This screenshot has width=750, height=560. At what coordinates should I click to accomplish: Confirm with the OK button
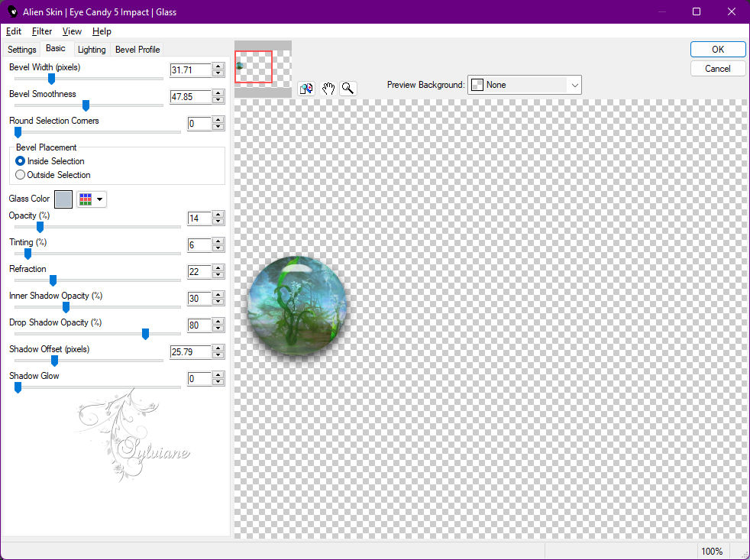(717, 50)
